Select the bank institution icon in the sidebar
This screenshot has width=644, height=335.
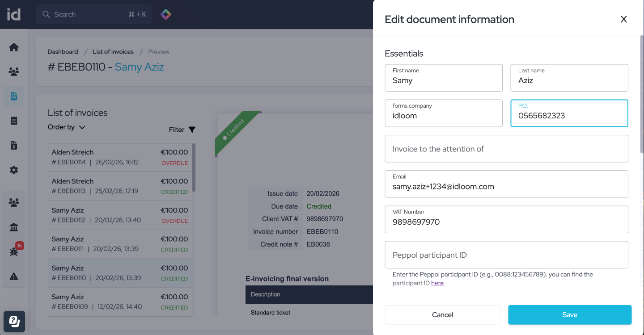point(14,227)
